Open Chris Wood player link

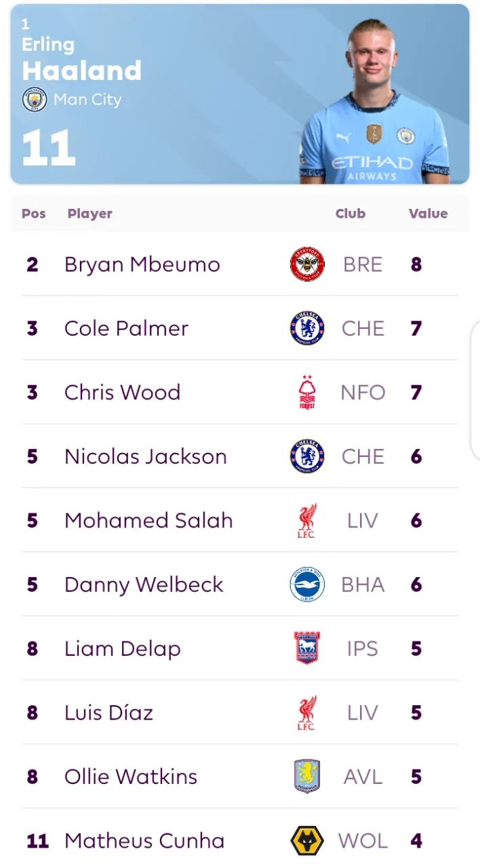(x=123, y=392)
